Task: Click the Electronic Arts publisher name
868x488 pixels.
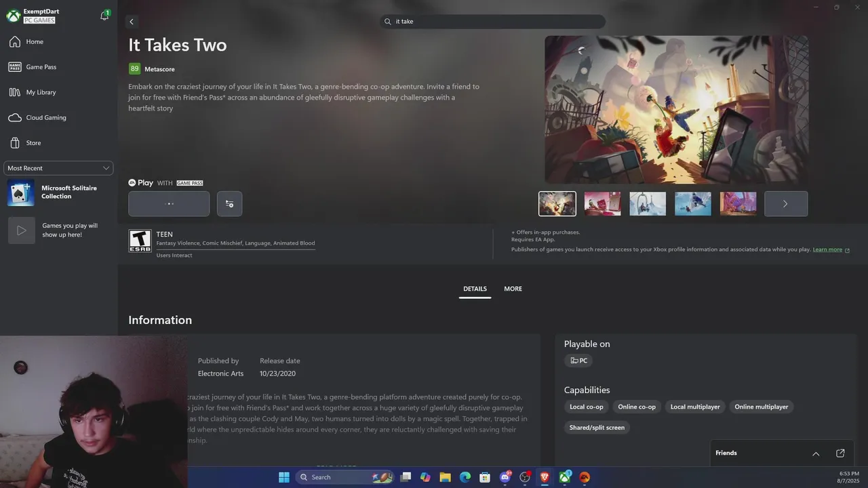Action: 220,373
